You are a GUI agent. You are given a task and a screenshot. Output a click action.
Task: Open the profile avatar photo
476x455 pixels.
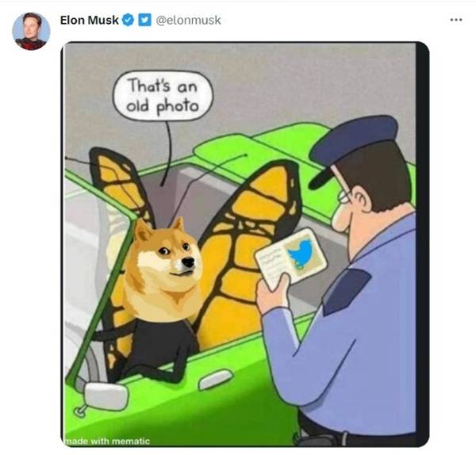click(31, 31)
